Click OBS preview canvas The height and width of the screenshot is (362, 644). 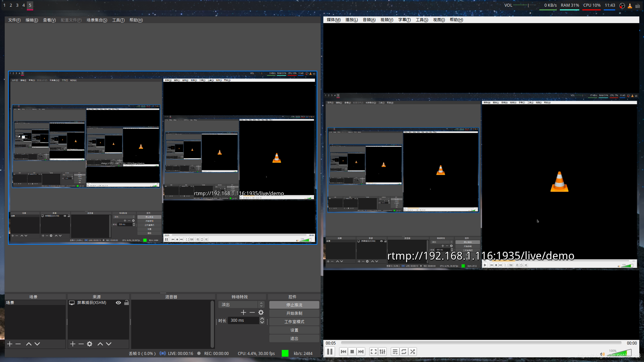click(162, 158)
